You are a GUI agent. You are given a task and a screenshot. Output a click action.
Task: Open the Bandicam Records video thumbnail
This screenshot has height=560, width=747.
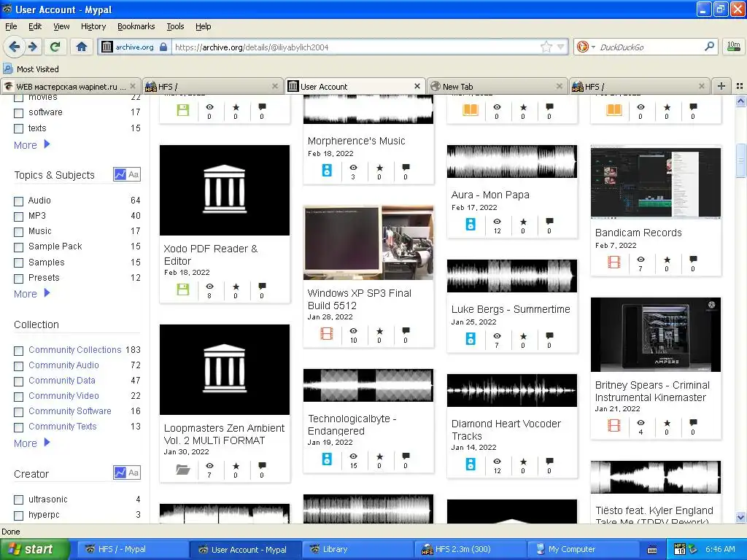pos(656,182)
